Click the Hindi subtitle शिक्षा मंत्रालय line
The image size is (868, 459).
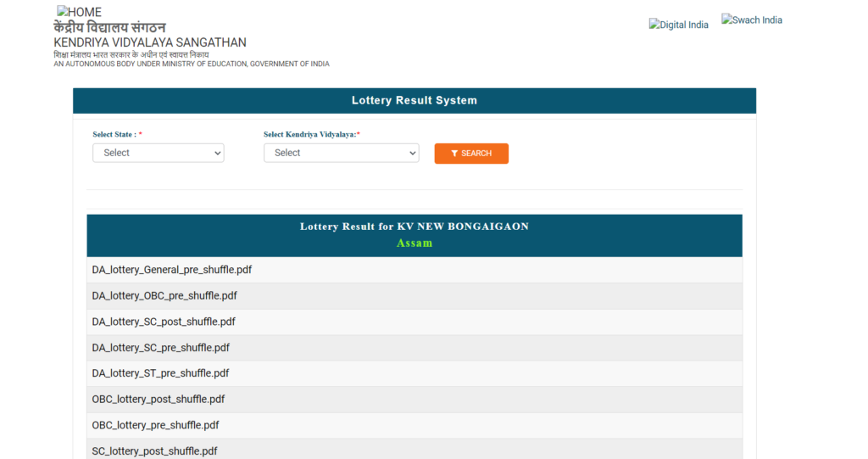click(x=131, y=55)
